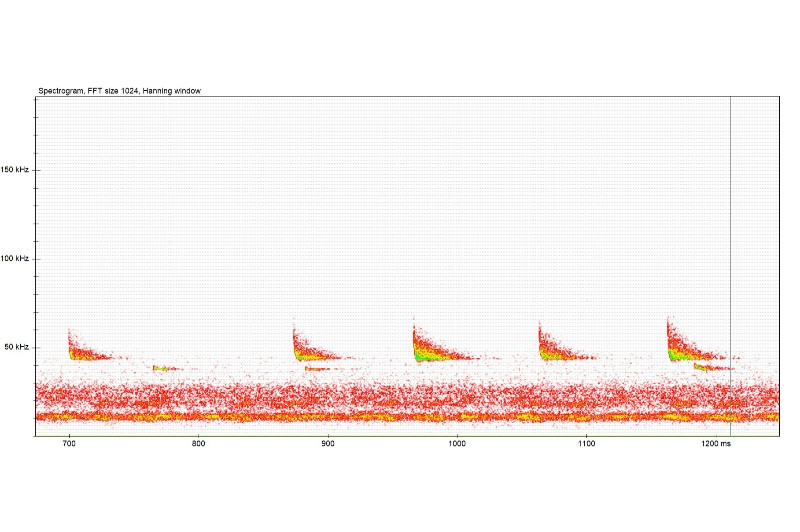
Task: Select the 50 kHz axis label
Action: point(17,347)
